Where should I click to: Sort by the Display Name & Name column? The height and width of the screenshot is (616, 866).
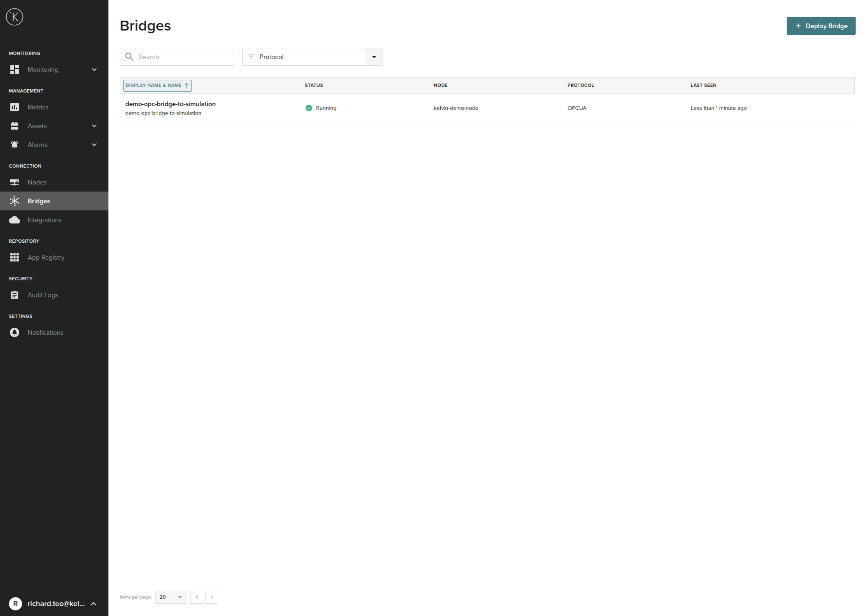coord(157,85)
